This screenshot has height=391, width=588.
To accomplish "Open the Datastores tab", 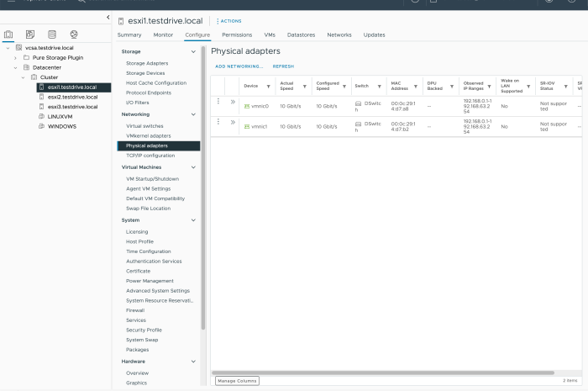I will click(301, 35).
